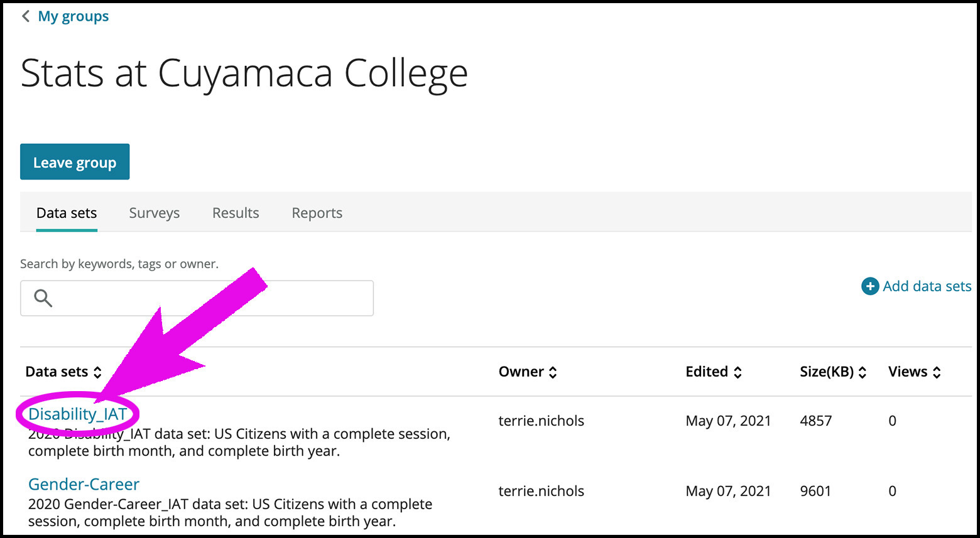Select the Data sets tab
The height and width of the screenshot is (538, 980).
pos(67,213)
